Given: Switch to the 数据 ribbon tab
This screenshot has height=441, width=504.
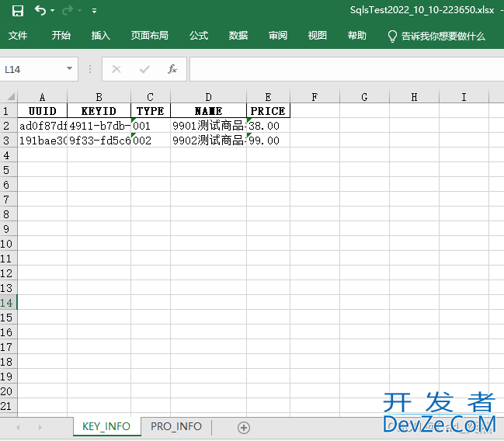Looking at the screenshot, I should pos(238,36).
